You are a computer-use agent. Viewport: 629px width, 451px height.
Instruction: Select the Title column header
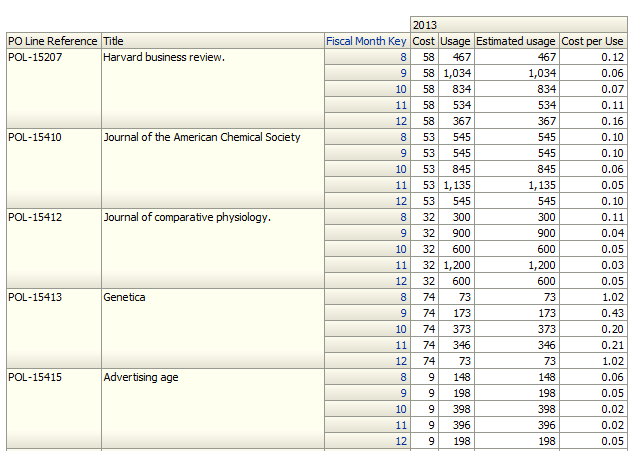213,41
